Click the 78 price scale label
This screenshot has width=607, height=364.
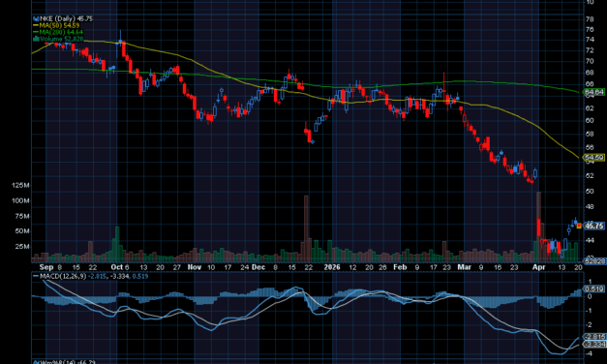point(590,19)
